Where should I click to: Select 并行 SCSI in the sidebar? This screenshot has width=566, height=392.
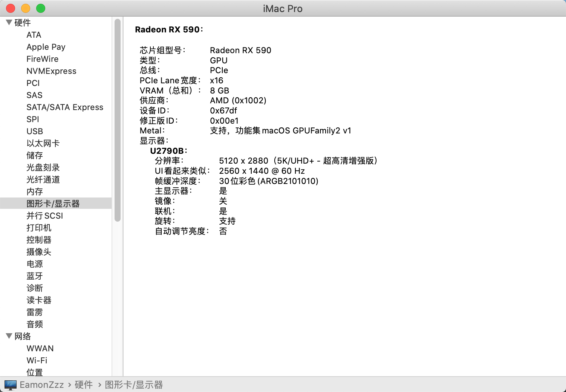45,216
